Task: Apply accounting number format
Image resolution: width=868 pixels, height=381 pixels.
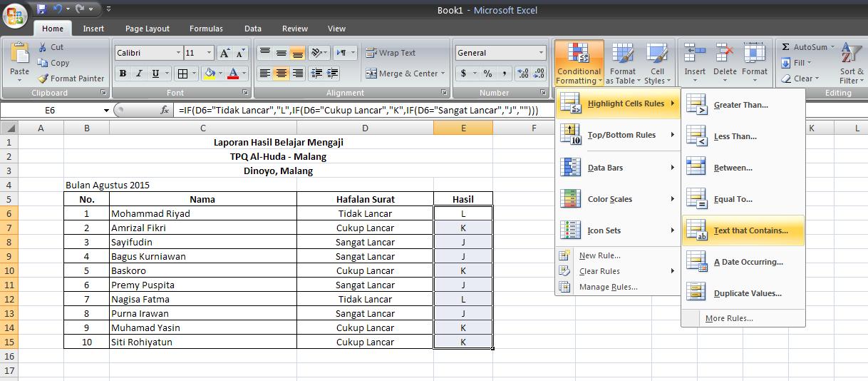Action: (464, 73)
